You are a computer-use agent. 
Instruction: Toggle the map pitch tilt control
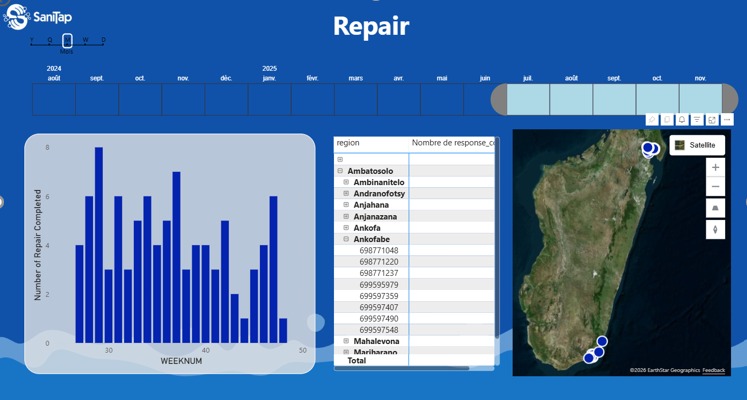[x=715, y=208]
